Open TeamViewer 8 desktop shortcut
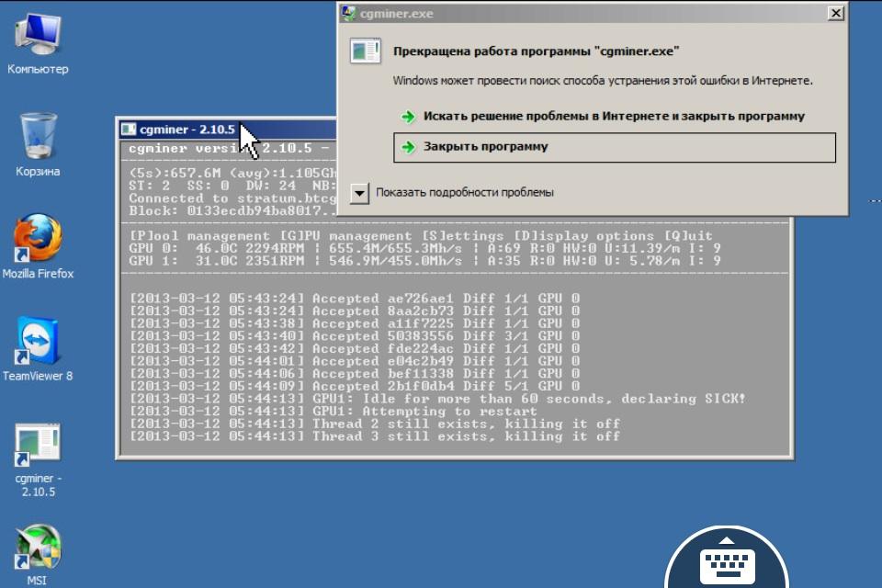882x588 pixels. pos(38,349)
